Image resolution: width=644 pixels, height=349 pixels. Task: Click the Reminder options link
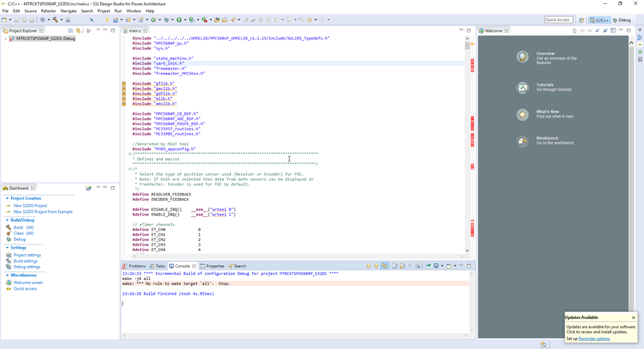click(594, 339)
